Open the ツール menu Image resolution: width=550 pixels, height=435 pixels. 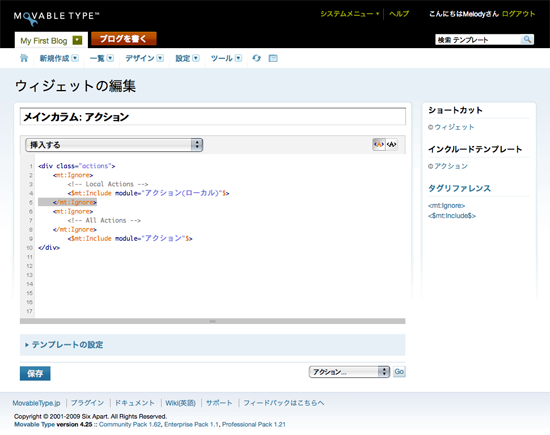tap(226, 58)
